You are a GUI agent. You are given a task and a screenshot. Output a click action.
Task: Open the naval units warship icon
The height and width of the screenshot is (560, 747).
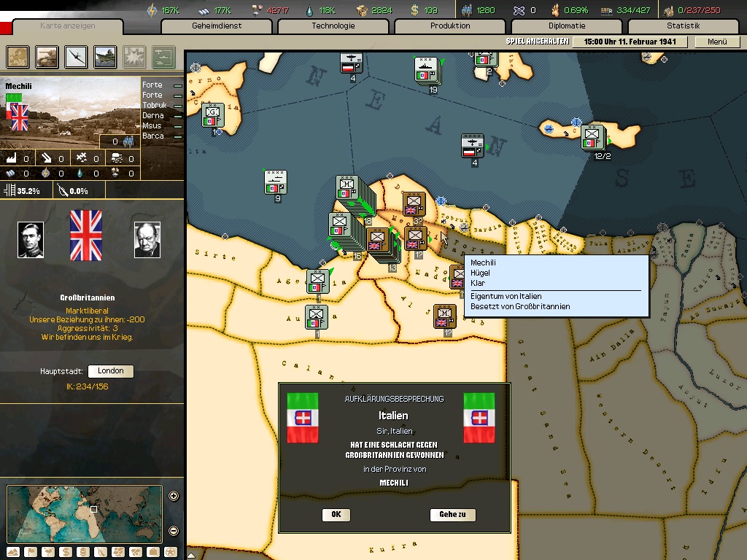[106, 56]
